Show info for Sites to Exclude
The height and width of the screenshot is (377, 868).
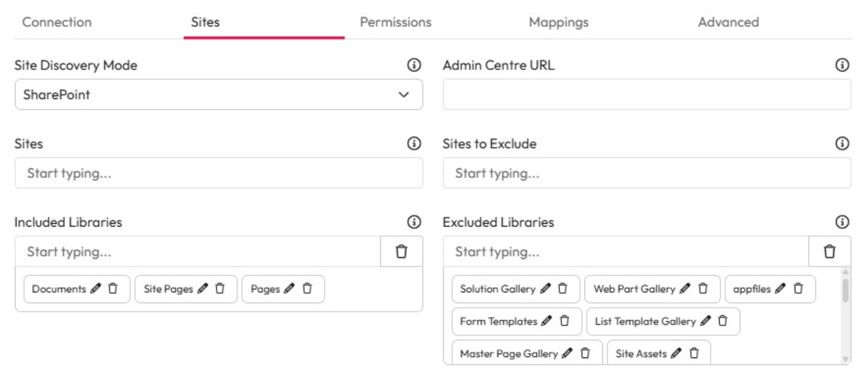(842, 144)
